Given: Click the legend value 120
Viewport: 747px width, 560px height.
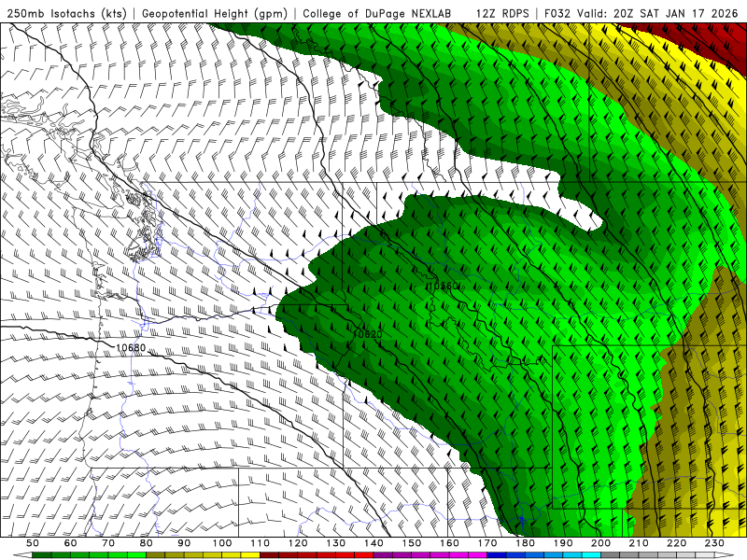Looking at the screenshot, I should [298, 543].
